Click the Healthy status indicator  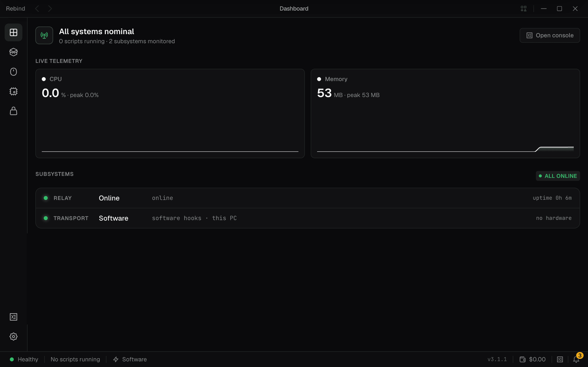(24, 359)
